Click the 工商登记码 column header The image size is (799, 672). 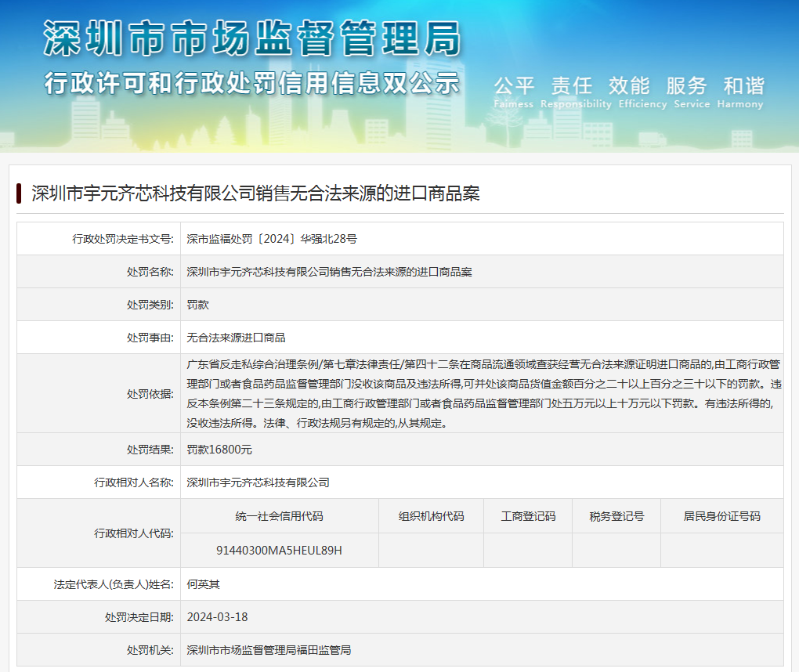coord(528,516)
